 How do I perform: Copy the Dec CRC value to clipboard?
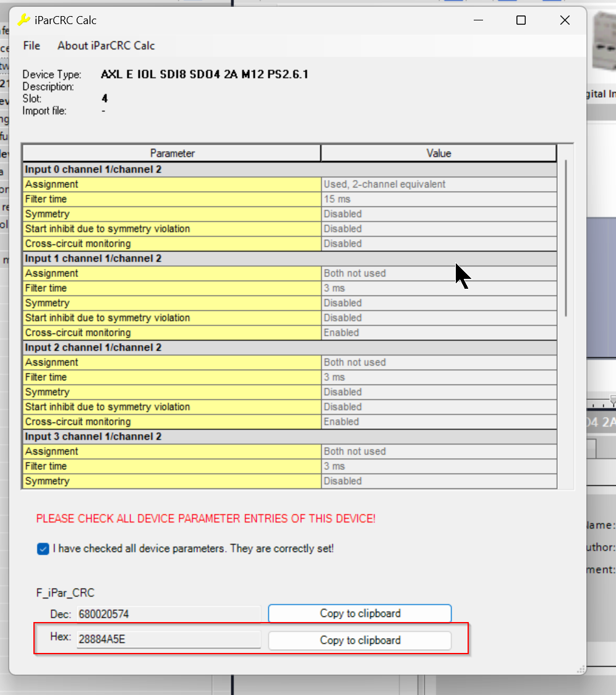click(360, 613)
